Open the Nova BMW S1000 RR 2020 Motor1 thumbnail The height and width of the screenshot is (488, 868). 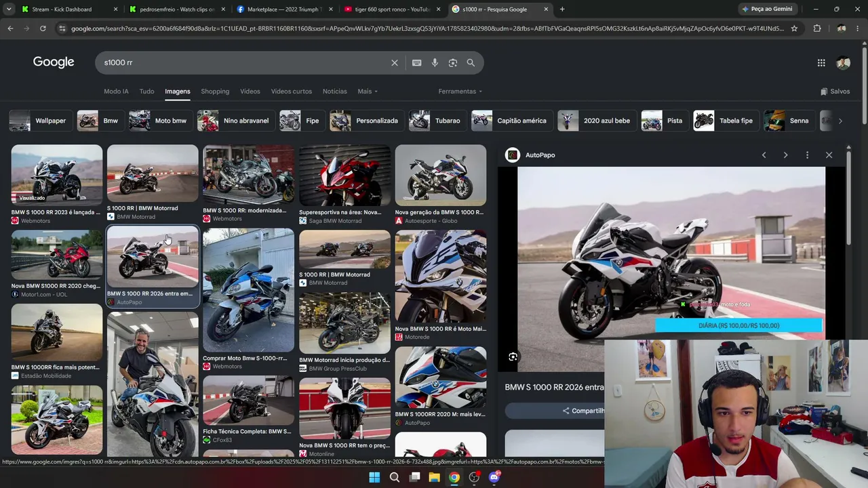[57, 255]
